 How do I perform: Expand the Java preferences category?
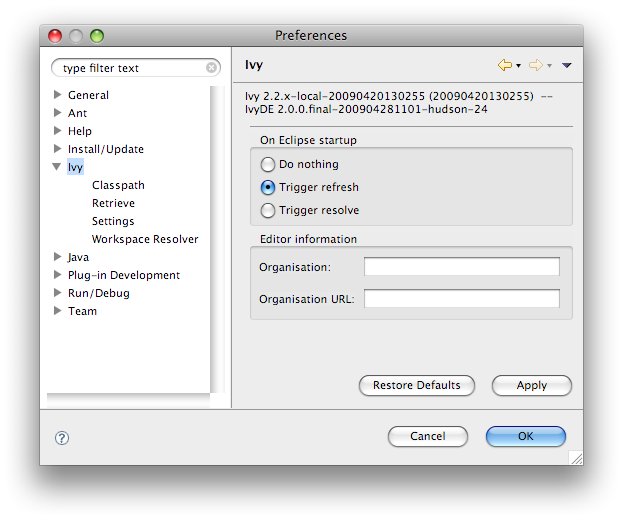(58, 257)
